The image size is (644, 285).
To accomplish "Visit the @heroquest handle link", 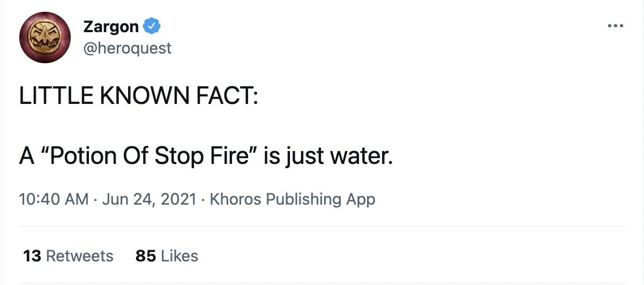I will click(x=128, y=48).
